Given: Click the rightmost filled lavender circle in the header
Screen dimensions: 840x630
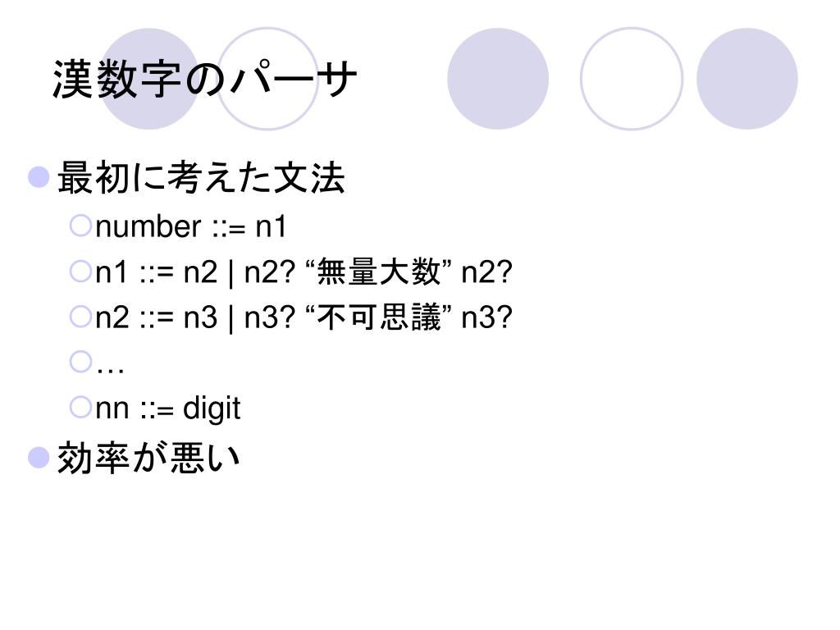Looking at the screenshot, I should pos(746,79).
